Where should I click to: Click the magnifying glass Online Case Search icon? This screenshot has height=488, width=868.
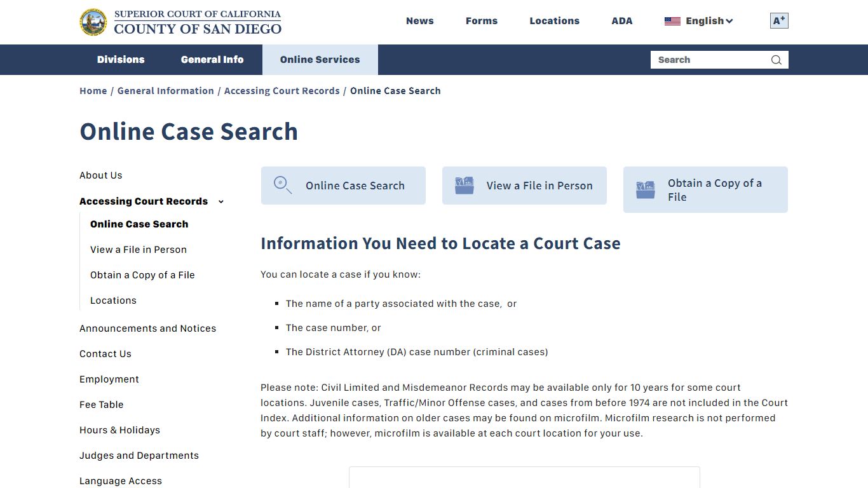(x=283, y=185)
